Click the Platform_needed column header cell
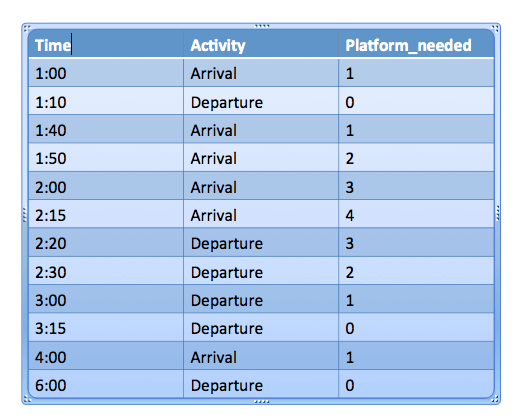 416,44
